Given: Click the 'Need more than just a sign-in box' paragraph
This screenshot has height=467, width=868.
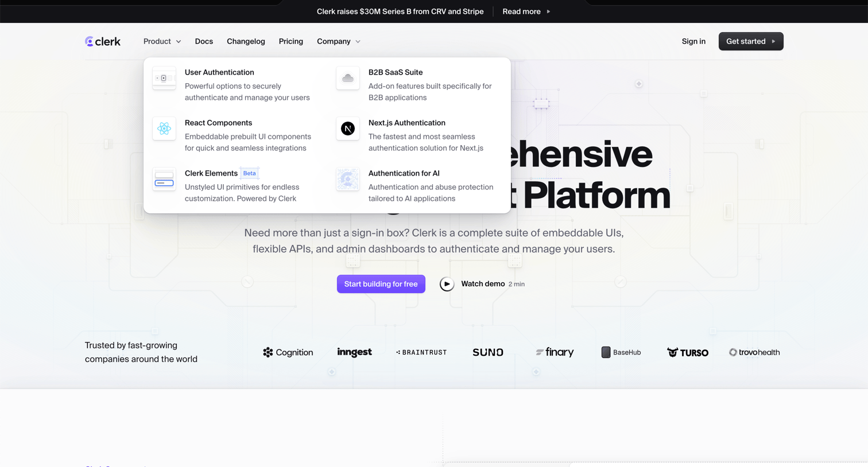Looking at the screenshot, I should point(434,241).
